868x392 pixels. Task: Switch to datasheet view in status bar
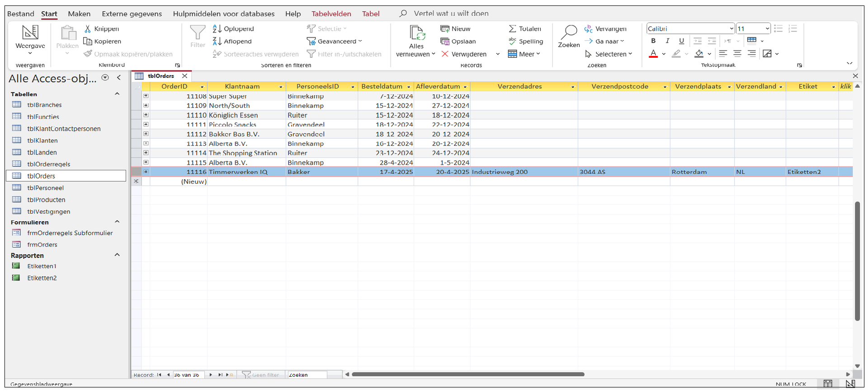point(828,384)
